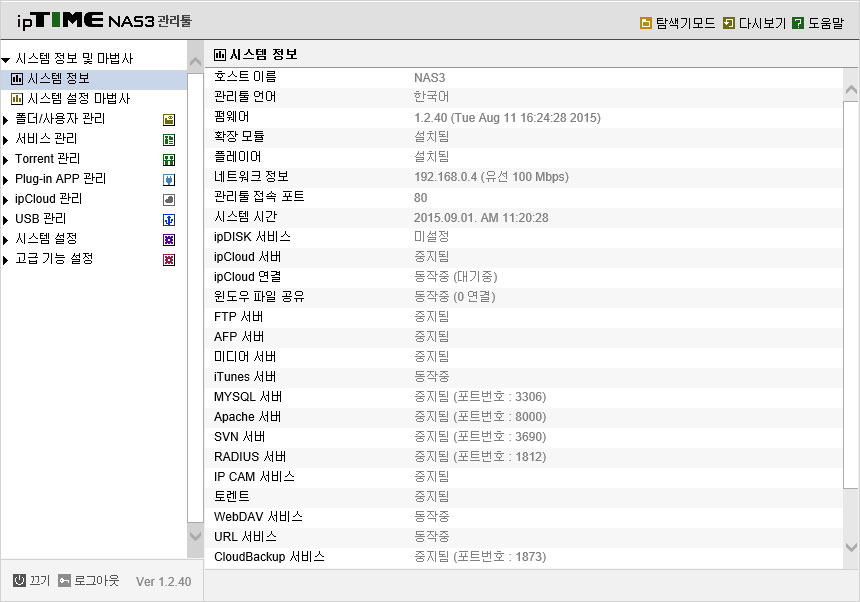Collapse the 시스템 정보 및 마법사 section
Viewport: 860px width, 602px height.
5,59
